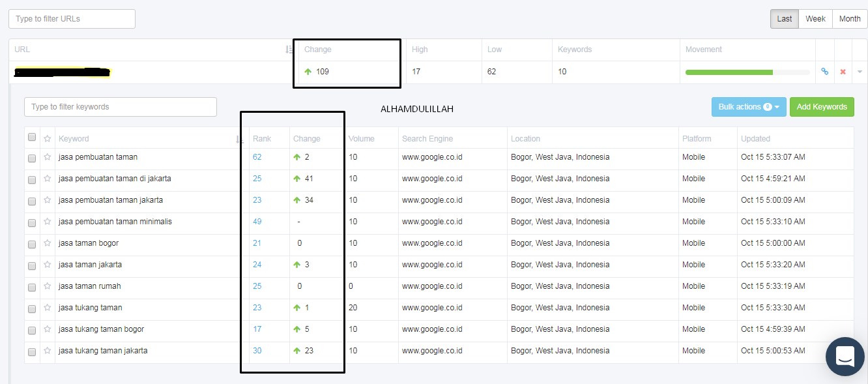Screen dimensions: 868x384
Task: Select the 'jasa tukang taman bogor' checkbox
Action: [x=32, y=330]
